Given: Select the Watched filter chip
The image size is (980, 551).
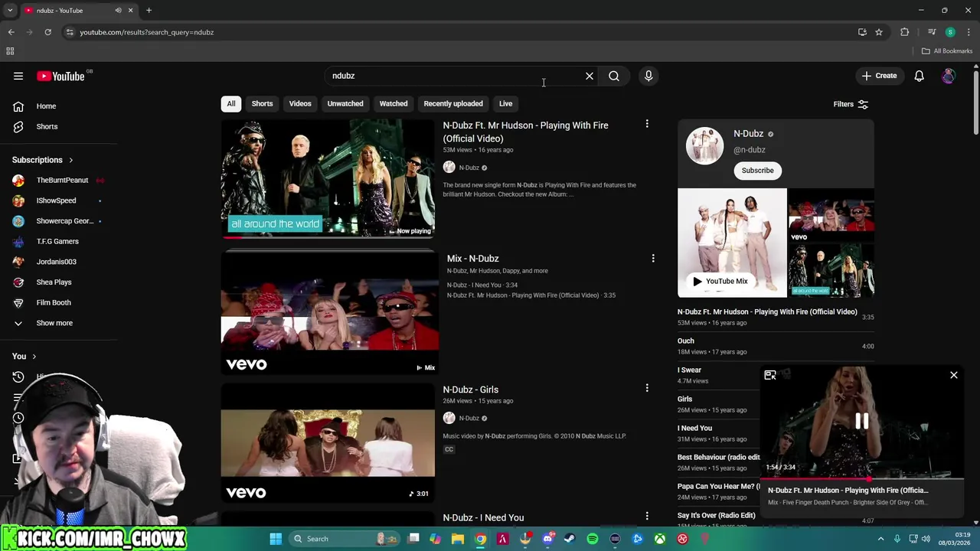Looking at the screenshot, I should (394, 103).
